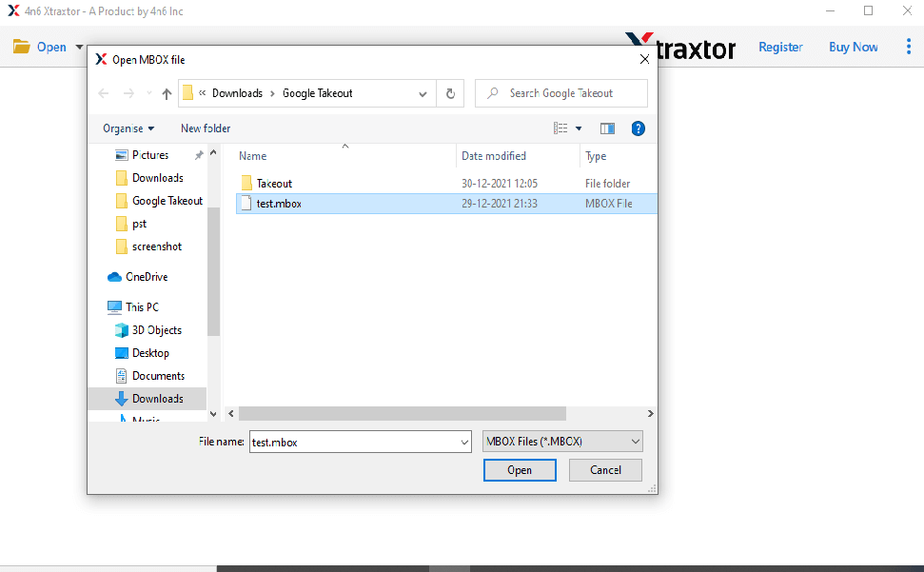Click the Open folder icon in Xtraxtor toolbar
Screen dimensions: 924x572
click(x=21, y=47)
